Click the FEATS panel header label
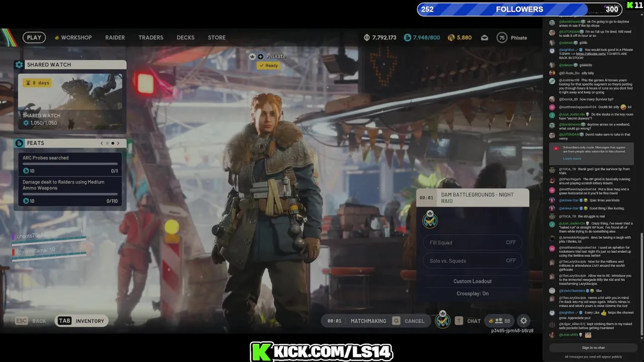The height and width of the screenshot is (362, 644). (35, 143)
